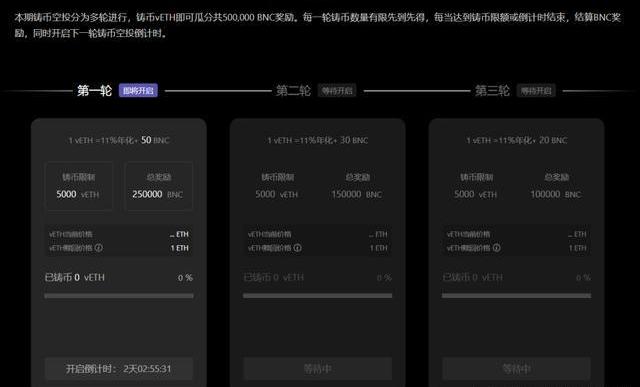The image size is (640, 387).
Task: Click the 等待开启 badge beside 第三轮
Action: (536, 91)
